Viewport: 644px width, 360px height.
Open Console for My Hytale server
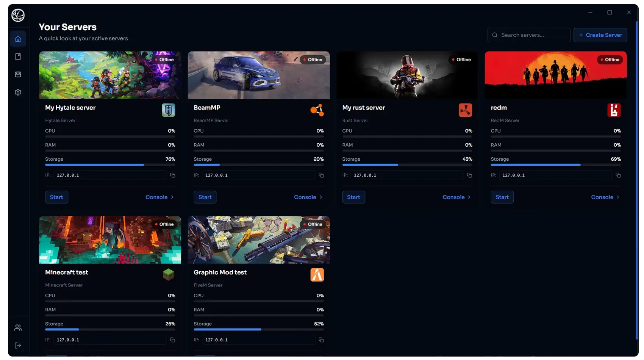point(159,197)
